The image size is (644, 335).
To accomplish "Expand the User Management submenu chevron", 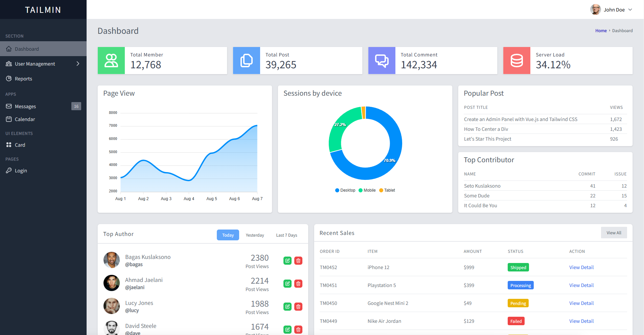I will click(x=78, y=64).
